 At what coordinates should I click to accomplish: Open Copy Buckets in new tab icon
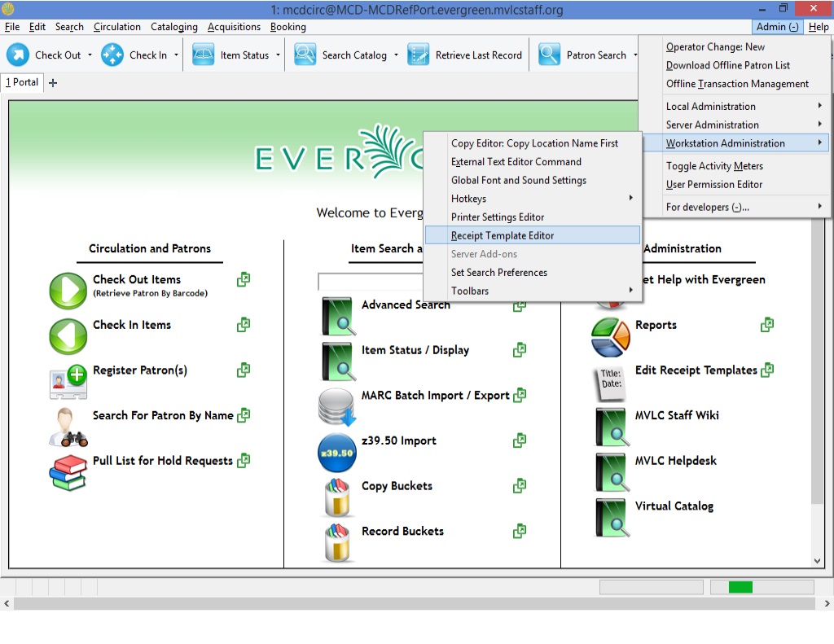click(x=520, y=485)
